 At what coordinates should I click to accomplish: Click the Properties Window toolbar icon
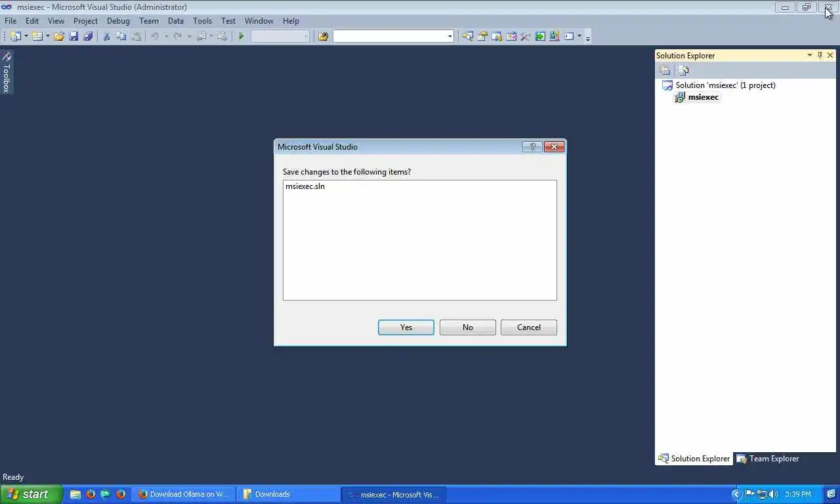pyautogui.click(x=482, y=36)
